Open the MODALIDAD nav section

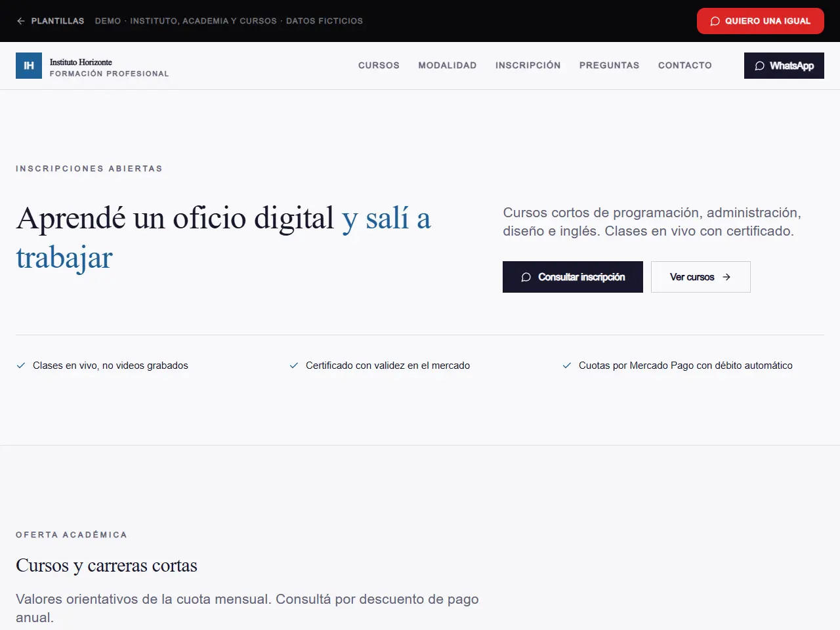[x=448, y=66]
